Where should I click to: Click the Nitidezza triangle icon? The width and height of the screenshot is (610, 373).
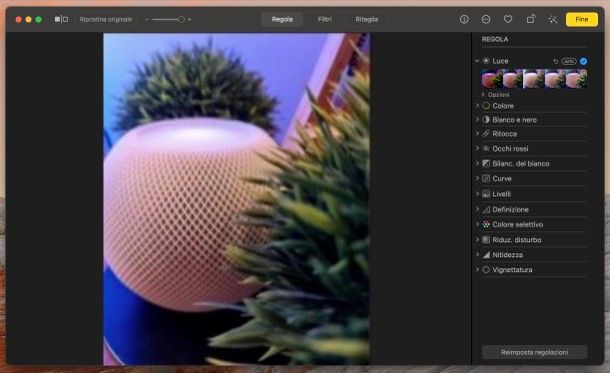pos(486,255)
